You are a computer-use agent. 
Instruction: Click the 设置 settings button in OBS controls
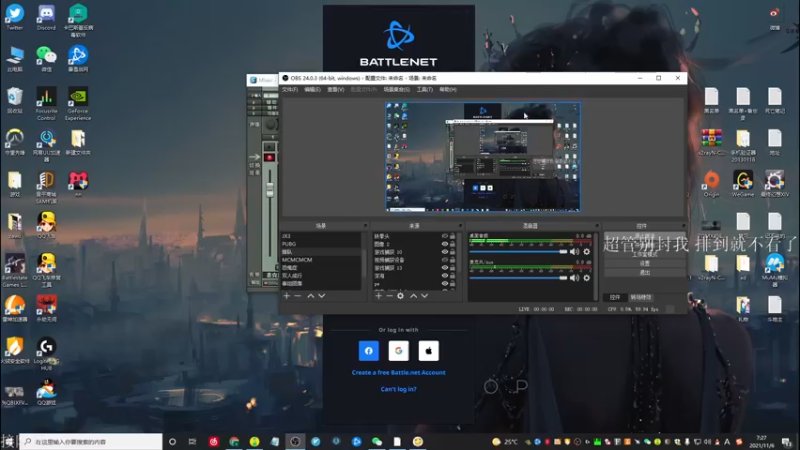(645, 263)
